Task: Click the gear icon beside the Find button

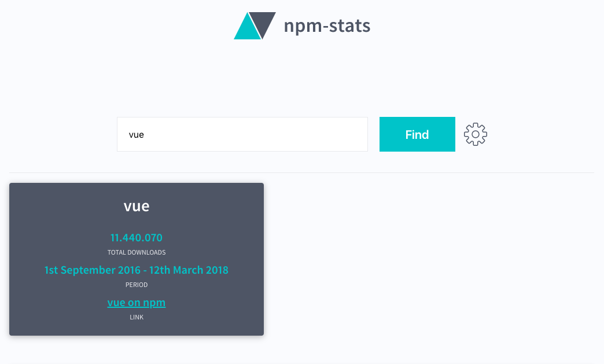Action: point(475,134)
